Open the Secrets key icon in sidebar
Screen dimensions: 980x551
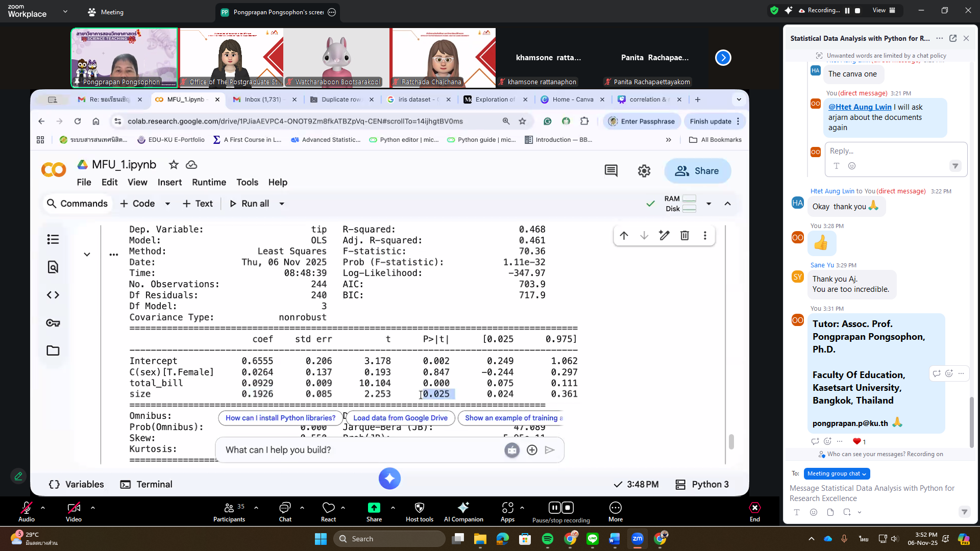pyautogui.click(x=53, y=323)
